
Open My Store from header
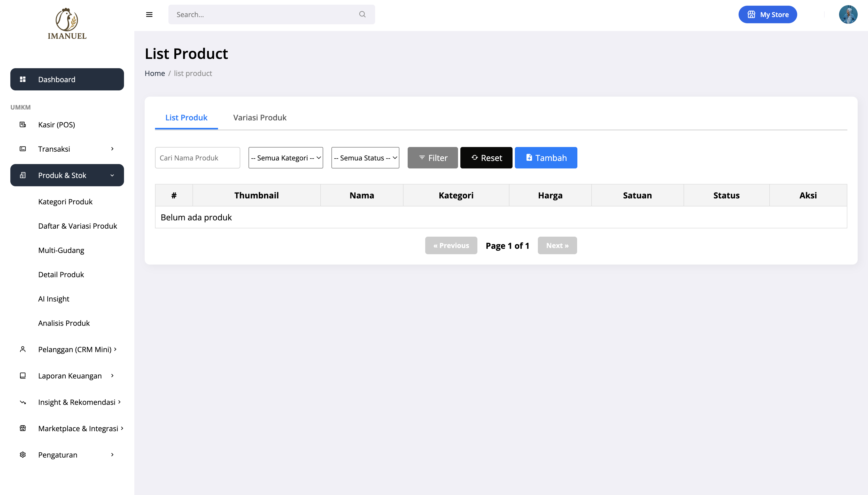tap(768, 15)
